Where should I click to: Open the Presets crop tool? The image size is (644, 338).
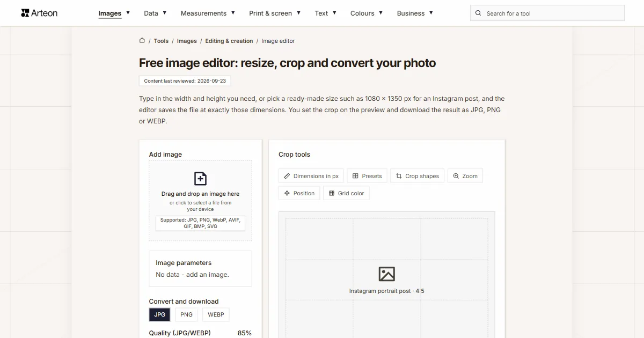tap(367, 176)
